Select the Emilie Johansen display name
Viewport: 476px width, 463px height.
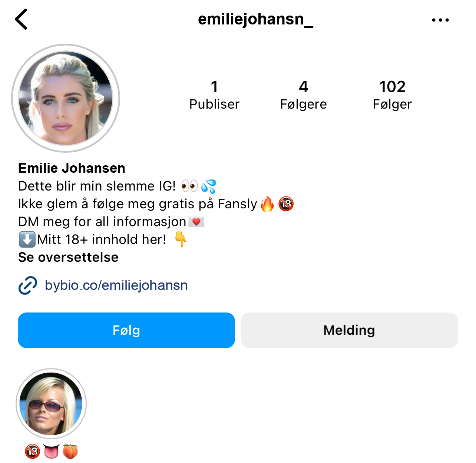click(x=72, y=168)
